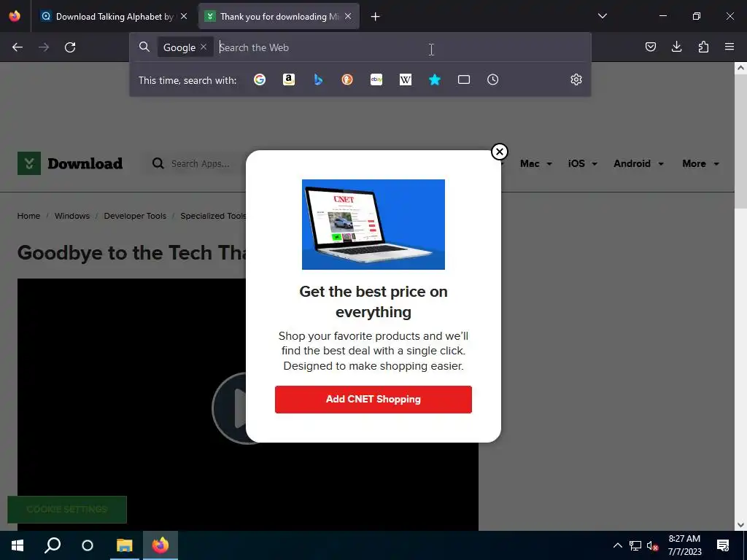Screen dimensions: 747x560
Task: Search this time with Bing
Action: coord(318,79)
